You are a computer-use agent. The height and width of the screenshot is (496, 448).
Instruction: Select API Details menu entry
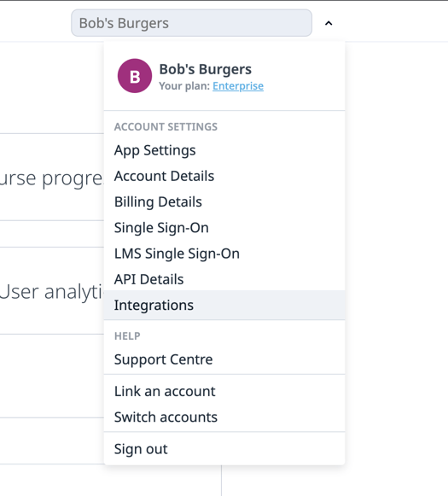(x=224, y=280)
